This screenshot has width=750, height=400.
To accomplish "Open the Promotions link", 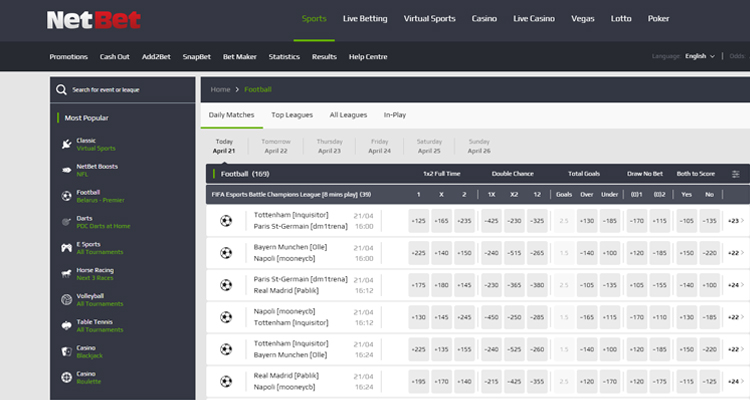I will pyautogui.click(x=68, y=56).
